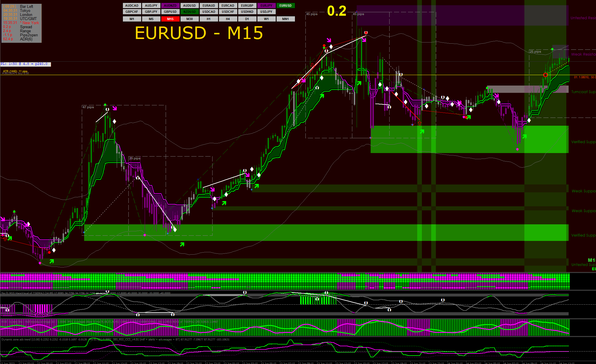Switch to the H1 timeframe

pos(209,19)
